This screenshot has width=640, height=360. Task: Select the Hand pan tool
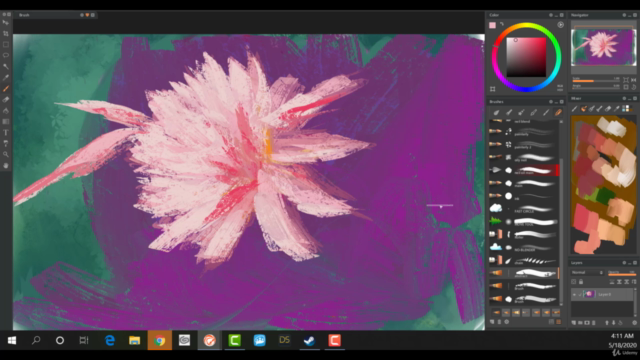click(x=6, y=165)
